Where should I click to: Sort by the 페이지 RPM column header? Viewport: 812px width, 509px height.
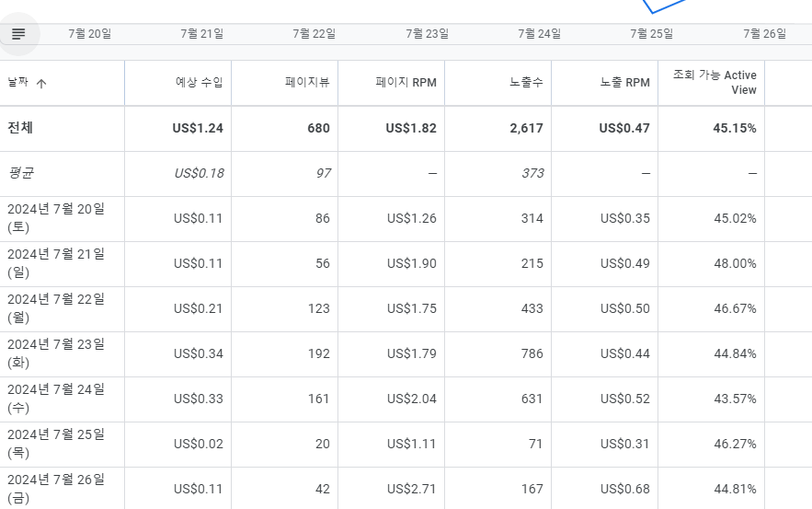tap(406, 83)
